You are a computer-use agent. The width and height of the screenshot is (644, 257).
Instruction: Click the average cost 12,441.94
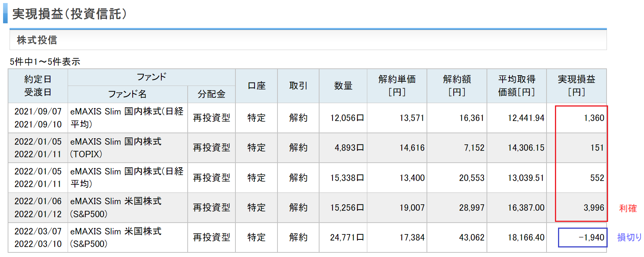click(526, 118)
